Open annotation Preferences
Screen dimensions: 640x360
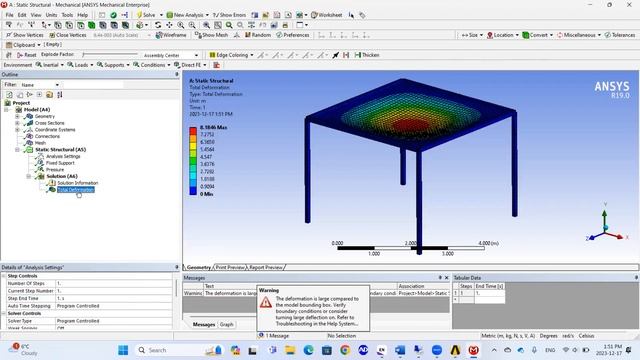tap(293, 35)
